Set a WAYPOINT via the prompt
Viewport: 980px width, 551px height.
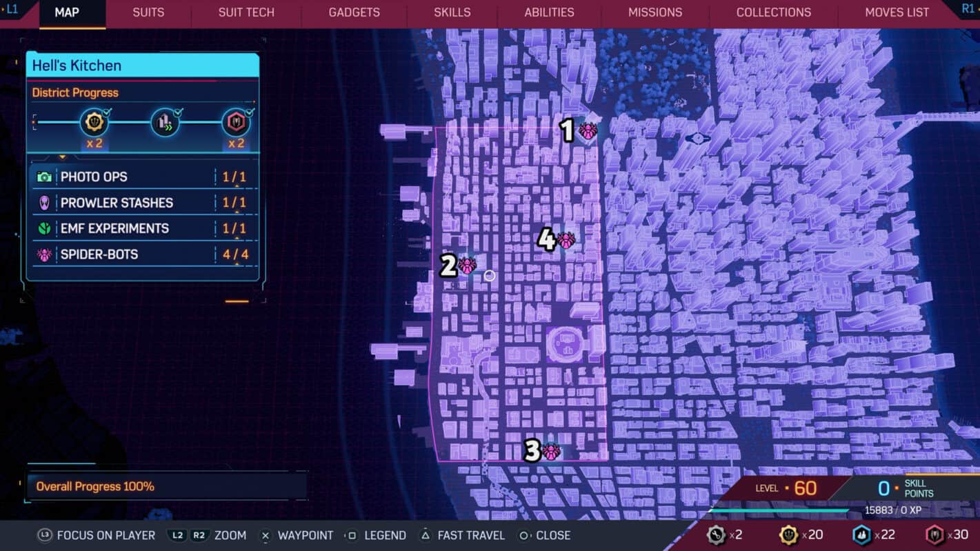coord(306,535)
